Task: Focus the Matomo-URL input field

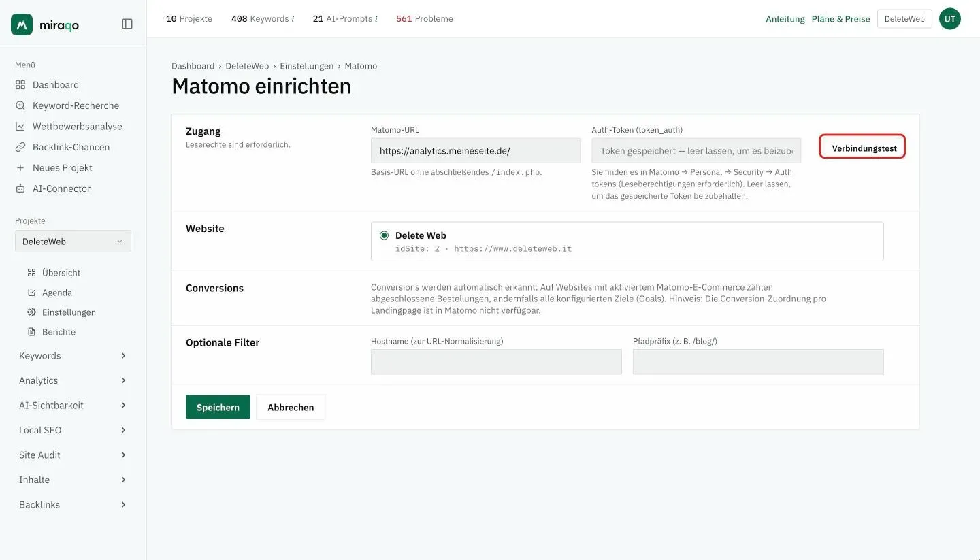Action: (x=476, y=150)
